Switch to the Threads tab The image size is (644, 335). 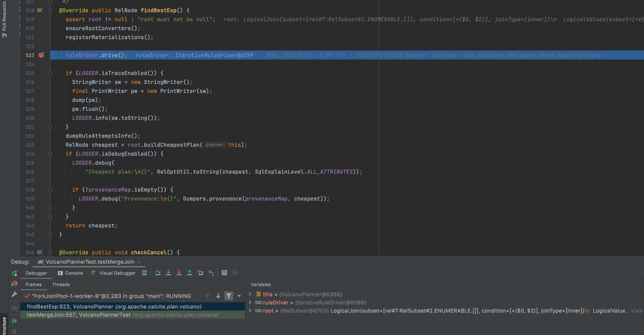pos(61,284)
